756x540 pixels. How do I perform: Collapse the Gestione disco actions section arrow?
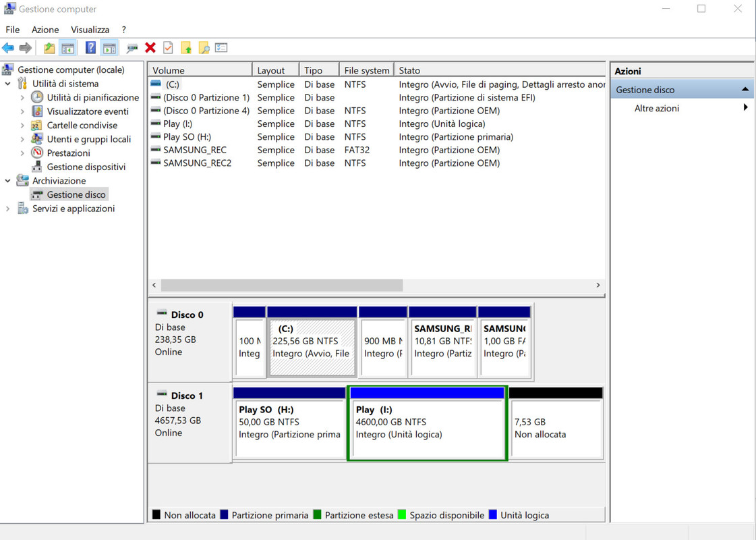(x=745, y=89)
